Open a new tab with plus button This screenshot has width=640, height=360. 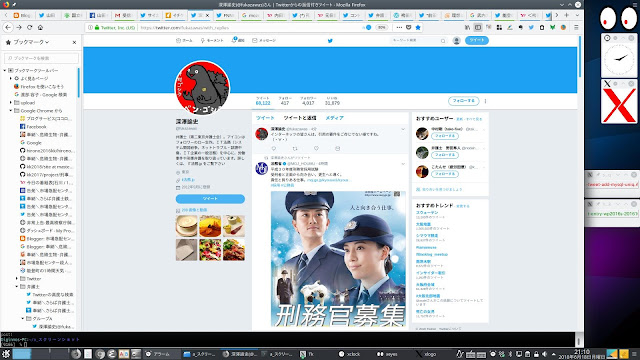[567, 15]
